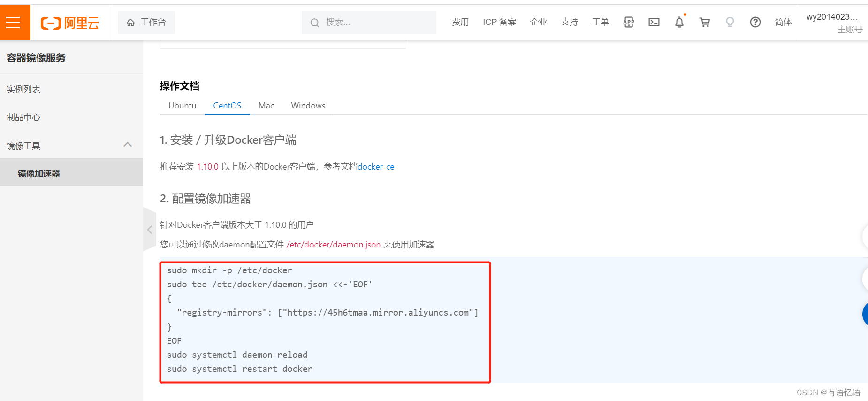Viewport: 868px width, 401px height.
Task: Open the 企业 menu
Action: [x=539, y=22]
